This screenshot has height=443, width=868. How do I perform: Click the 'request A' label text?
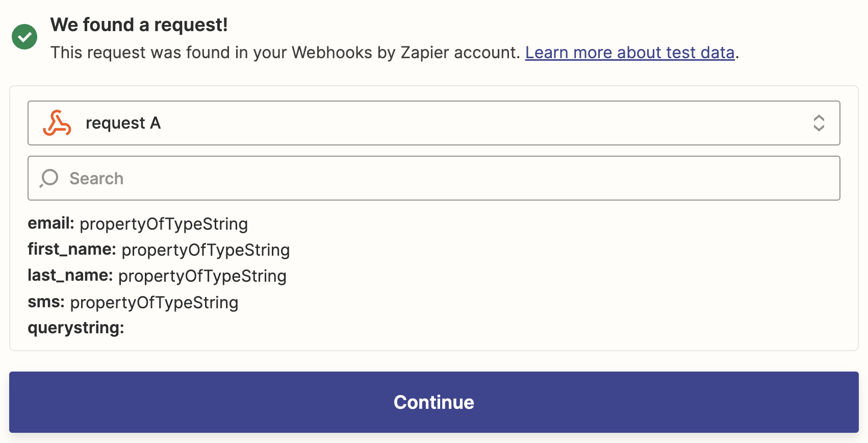click(x=123, y=123)
